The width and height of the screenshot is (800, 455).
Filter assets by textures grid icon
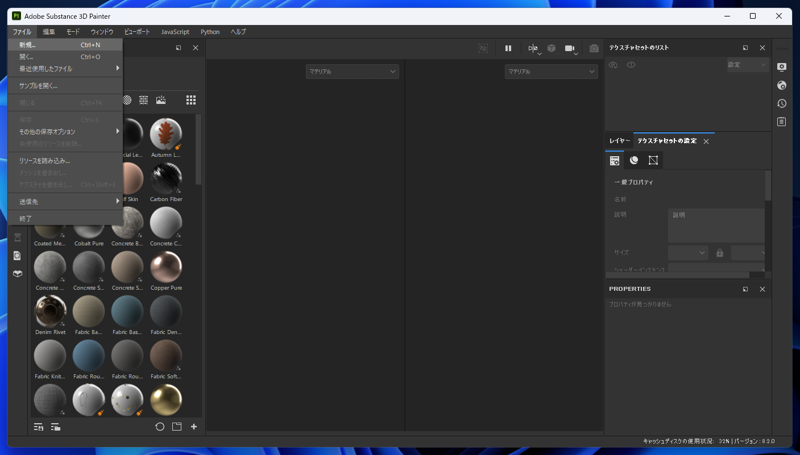point(143,100)
